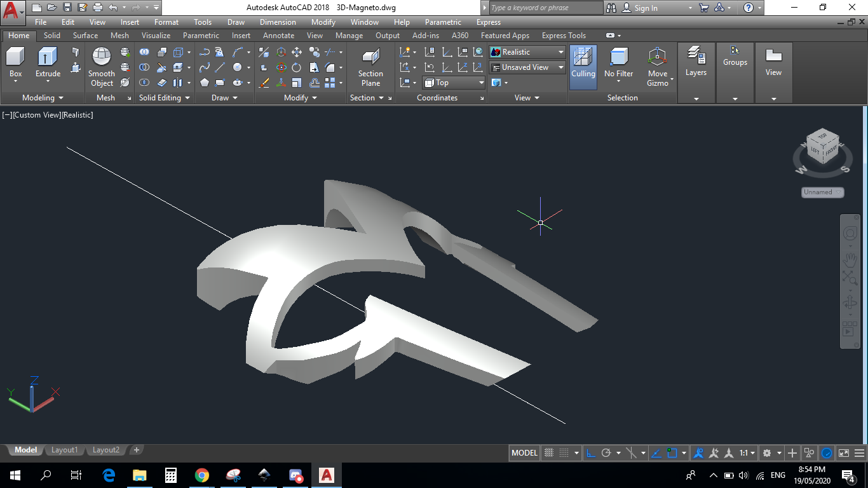Click the Smooth Object mesh tool
This screenshot has height=488, width=868.
[102, 67]
